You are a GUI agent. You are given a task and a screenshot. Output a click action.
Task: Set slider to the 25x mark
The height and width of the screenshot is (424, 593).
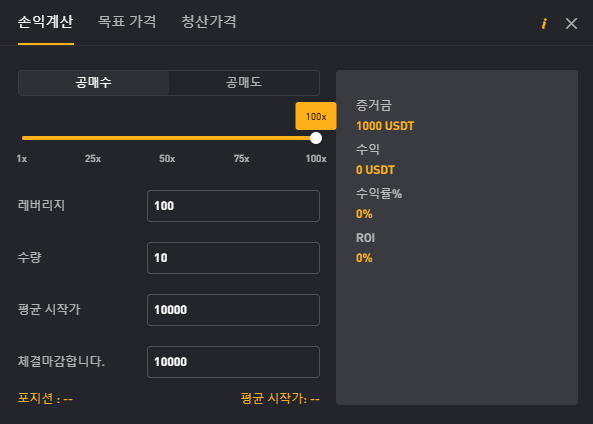[x=93, y=158]
